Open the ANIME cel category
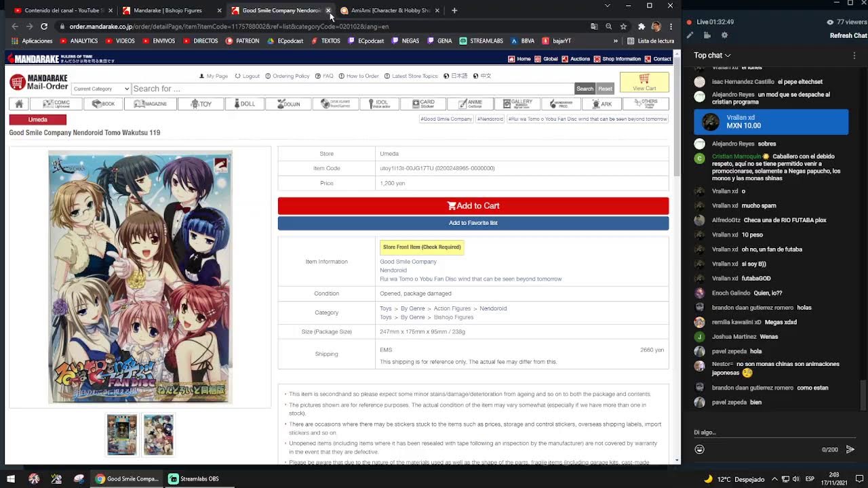This screenshot has height=488, width=868. [470, 104]
